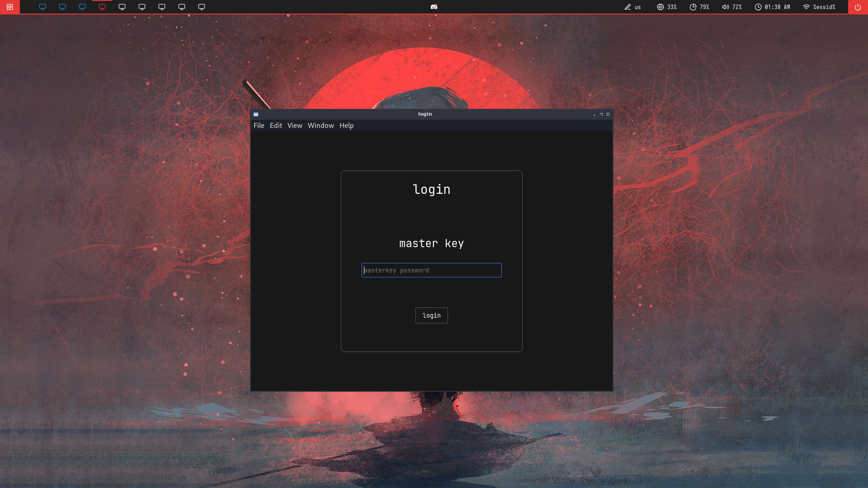Switch to the first workspace monitor icon
This screenshot has width=868, height=488.
(42, 7)
